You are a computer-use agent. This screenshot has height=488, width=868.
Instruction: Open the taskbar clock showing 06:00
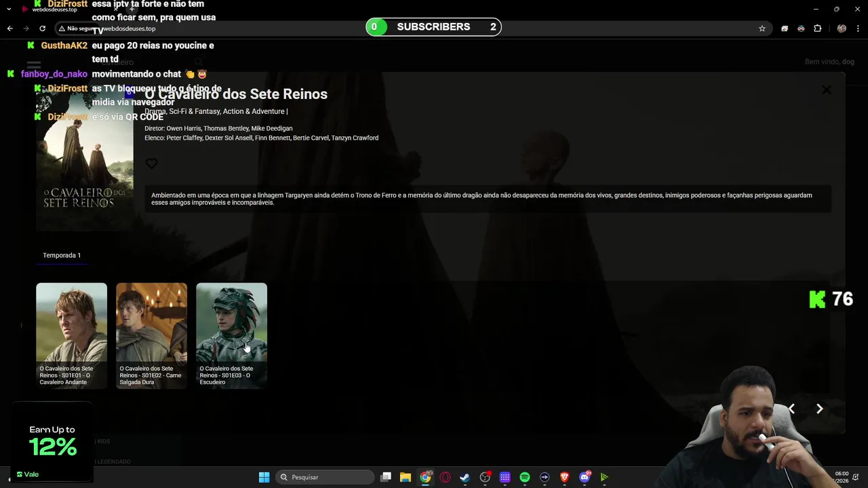[842, 476]
